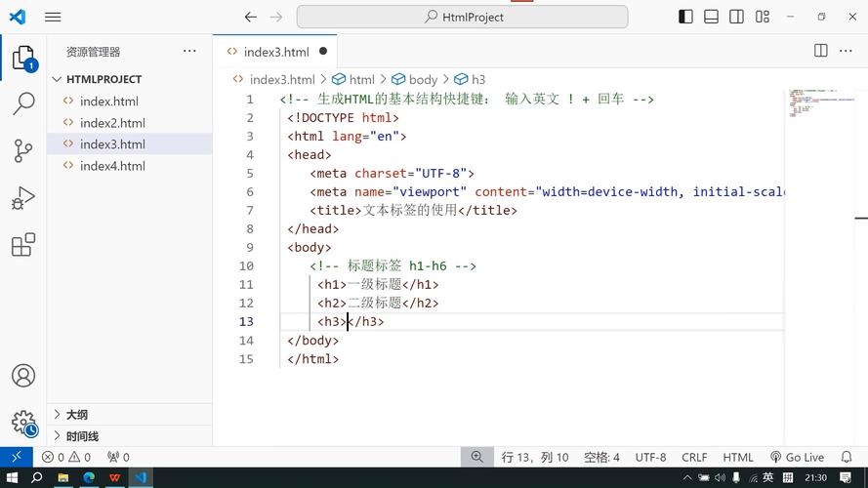Open notifications bell in status bar
Viewport: 868px width, 488px height.
click(x=847, y=457)
